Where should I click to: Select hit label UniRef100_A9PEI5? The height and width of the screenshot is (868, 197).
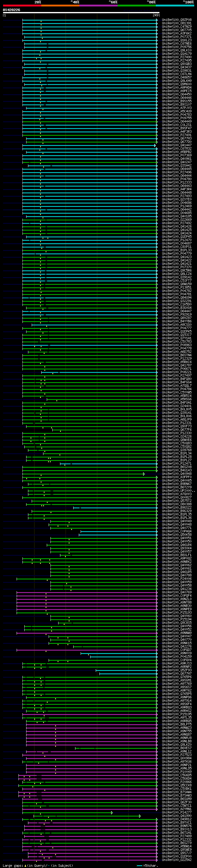click(x=177, y=91)
